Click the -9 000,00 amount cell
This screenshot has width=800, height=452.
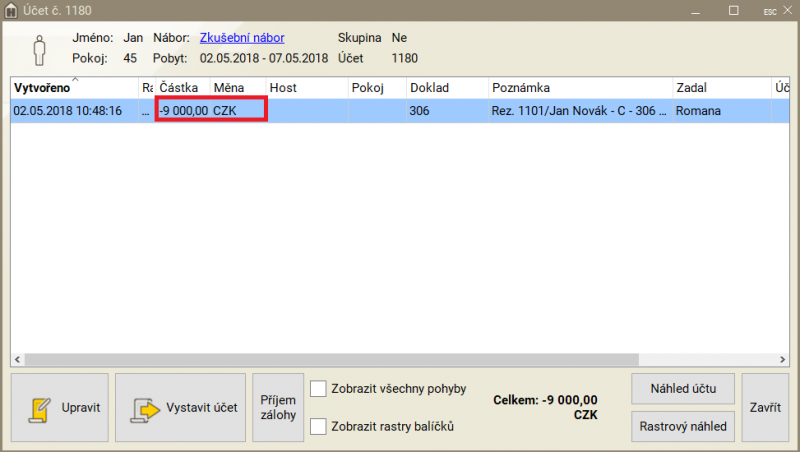[x=184, y=111]
